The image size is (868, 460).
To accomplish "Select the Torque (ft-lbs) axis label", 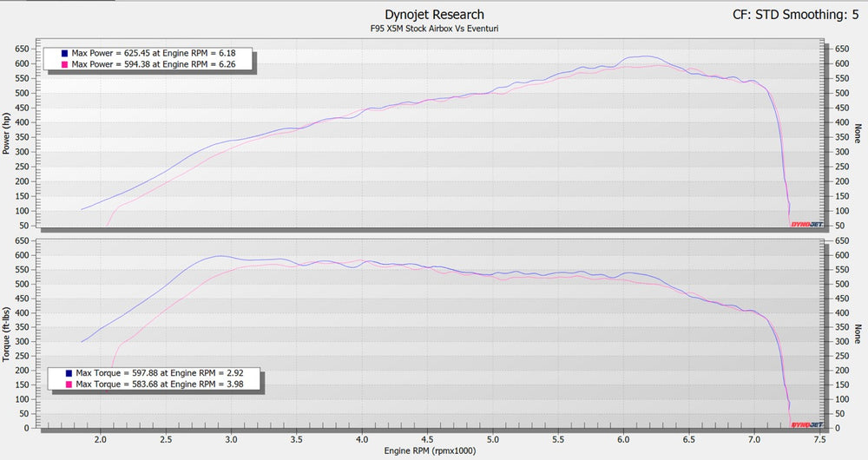I will (7, 334).
